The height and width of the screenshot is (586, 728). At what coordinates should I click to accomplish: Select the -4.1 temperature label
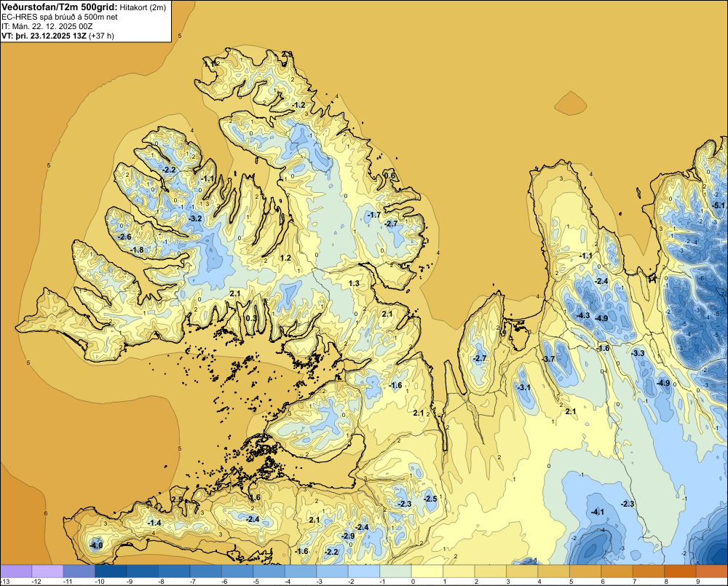tap(598, 512)
